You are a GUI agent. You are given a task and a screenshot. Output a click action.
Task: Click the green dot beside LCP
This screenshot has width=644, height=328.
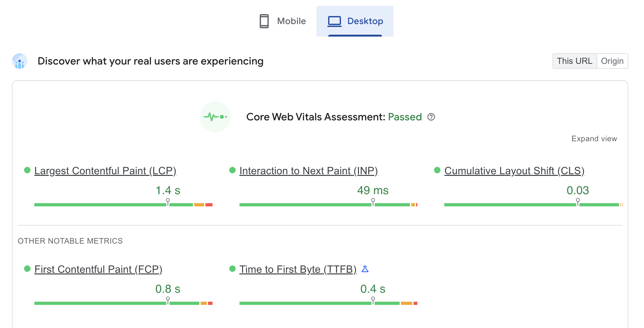(x=27, y=170)
